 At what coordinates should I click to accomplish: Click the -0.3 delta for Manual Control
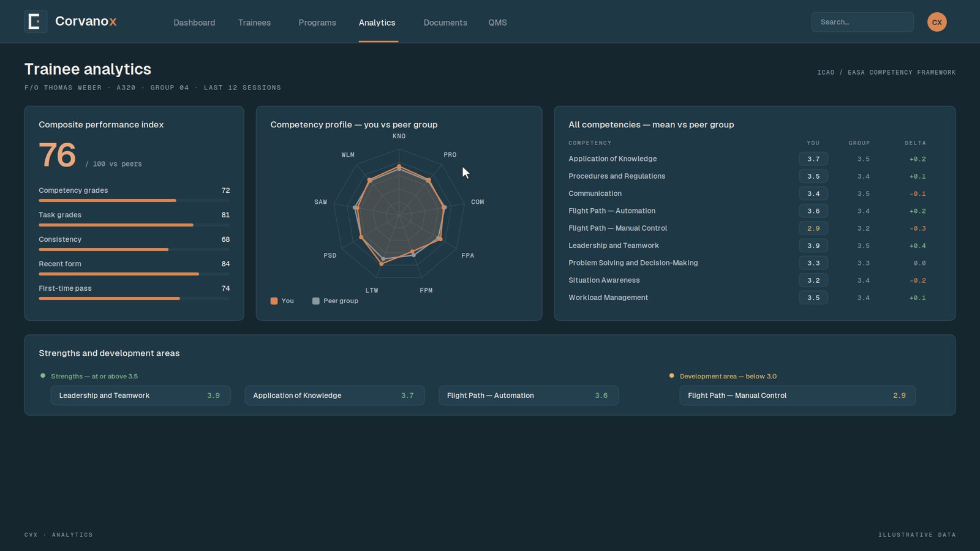(918, 228)
